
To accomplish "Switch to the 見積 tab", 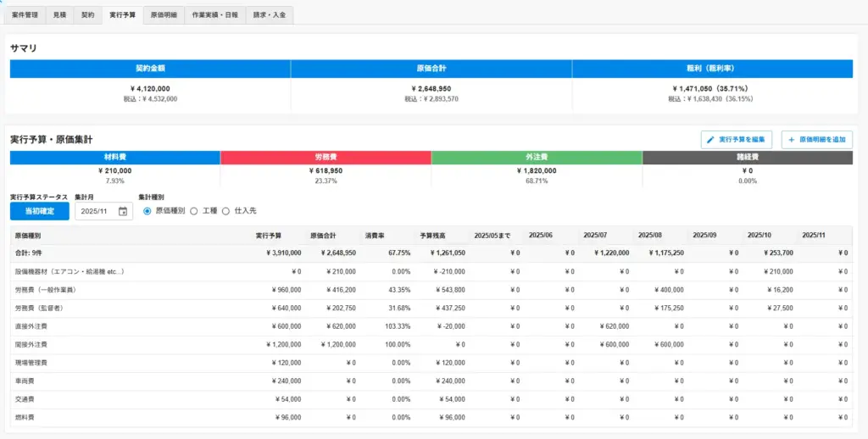I will [59, 15].
